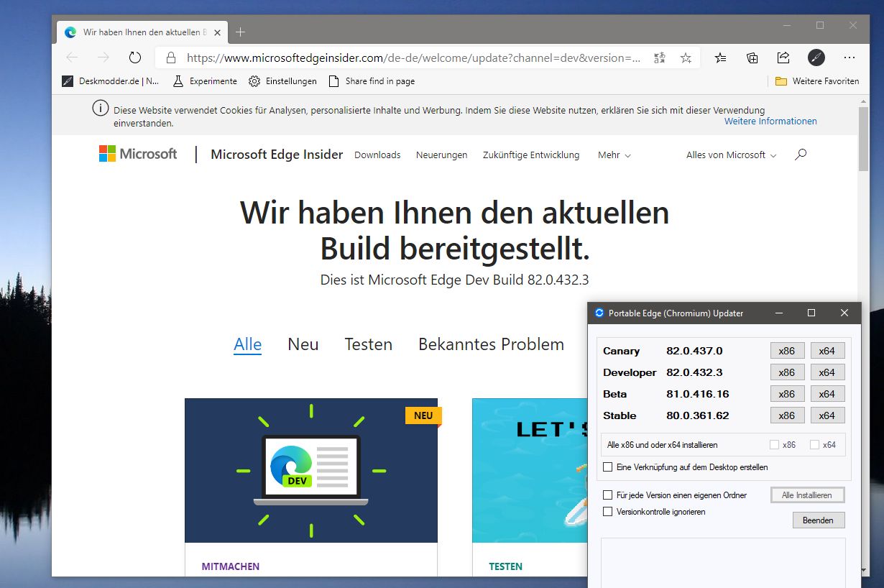Click the Beta version 81.0.416.16

click(697, 394)
